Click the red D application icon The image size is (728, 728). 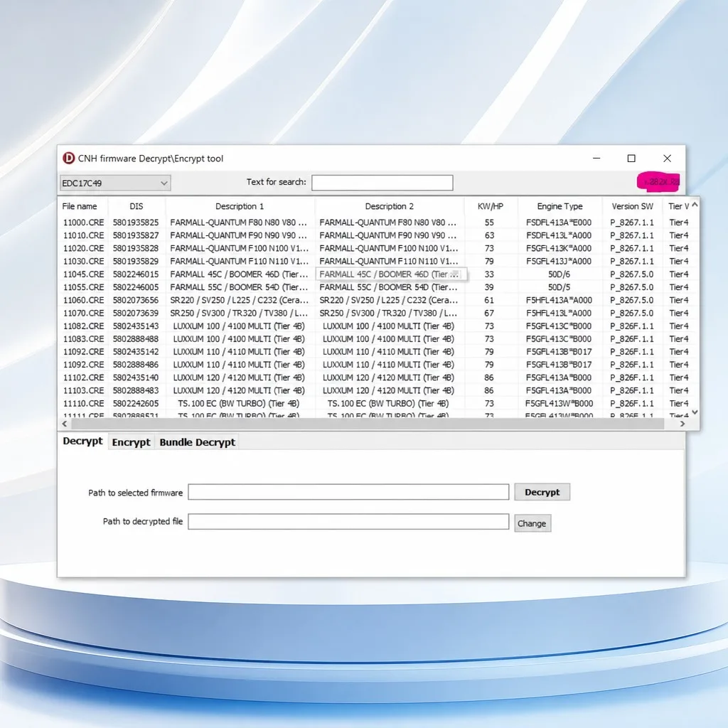pyautogui.click(x=69, y=159)
